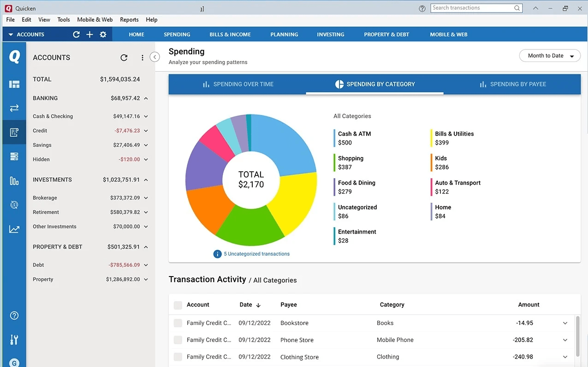
Task: Open the transfers arrows sidebar icon
Action: [x=14, y=108]
